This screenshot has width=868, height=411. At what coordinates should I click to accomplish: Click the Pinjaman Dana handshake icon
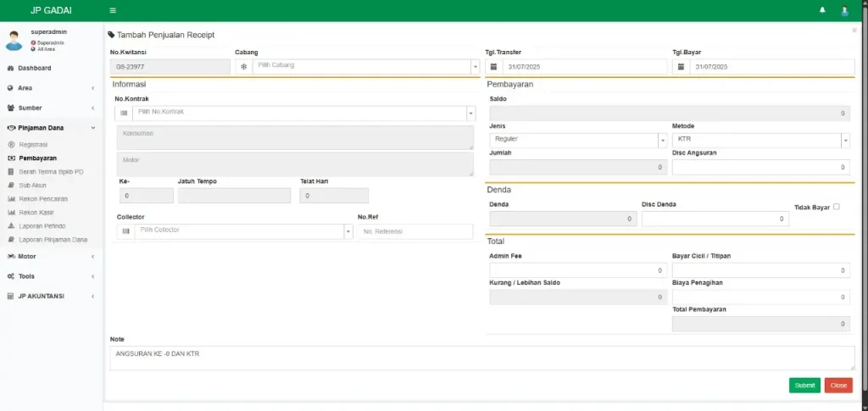tap(11, 128)
